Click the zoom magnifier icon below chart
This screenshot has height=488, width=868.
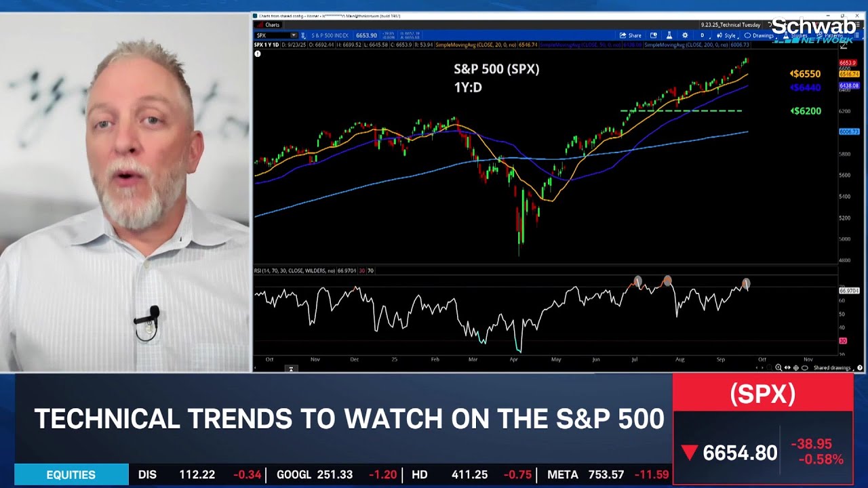tap(778, 367)
